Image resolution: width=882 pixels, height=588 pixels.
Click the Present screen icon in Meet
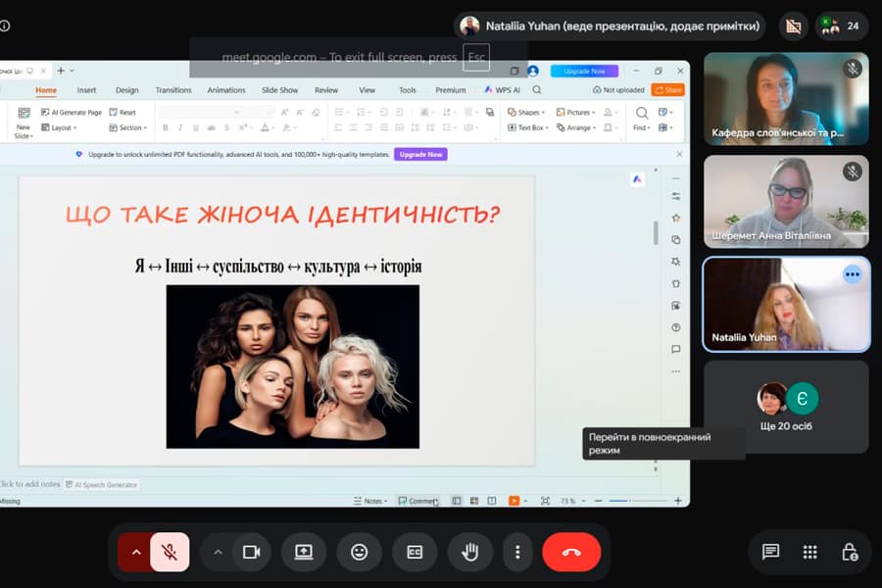pyautogui.click(x=304, y=552)
